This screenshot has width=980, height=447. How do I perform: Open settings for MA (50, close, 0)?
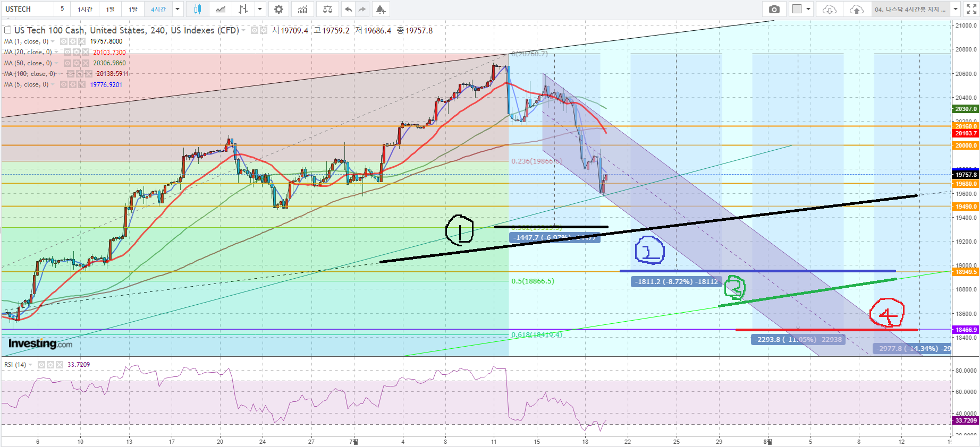pyautogui.click(x=77, y=63)
